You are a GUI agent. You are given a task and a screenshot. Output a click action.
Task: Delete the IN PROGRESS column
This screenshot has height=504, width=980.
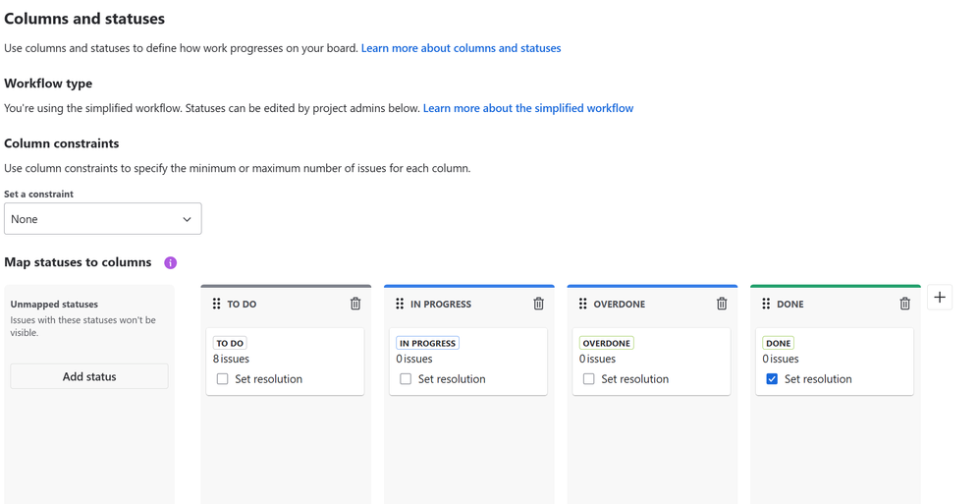(x=538, y=304)
